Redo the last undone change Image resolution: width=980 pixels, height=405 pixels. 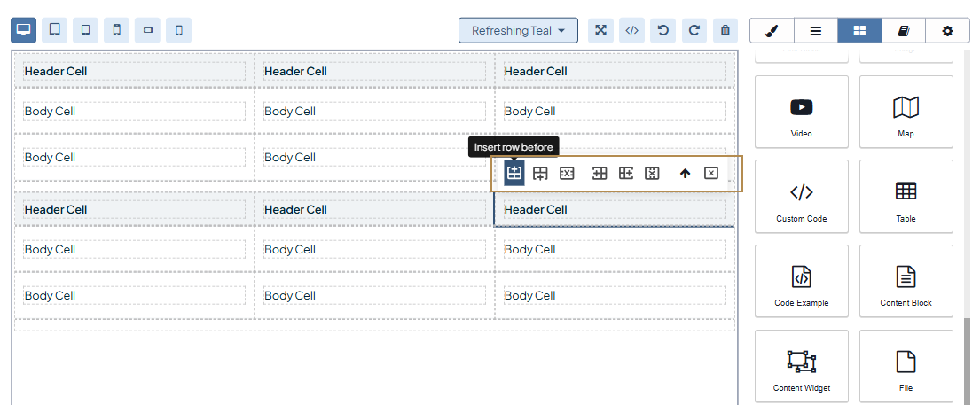(694, 30)
